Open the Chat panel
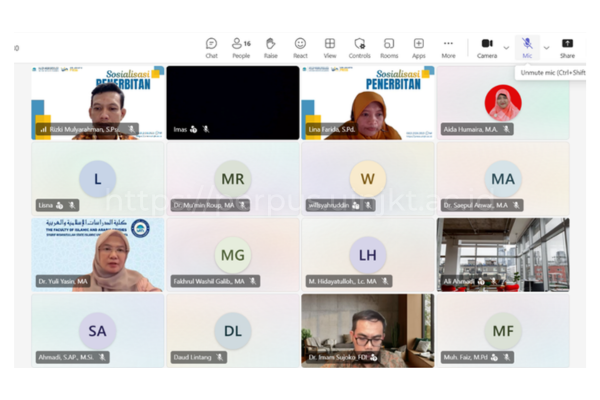 (x=211, y=48)
